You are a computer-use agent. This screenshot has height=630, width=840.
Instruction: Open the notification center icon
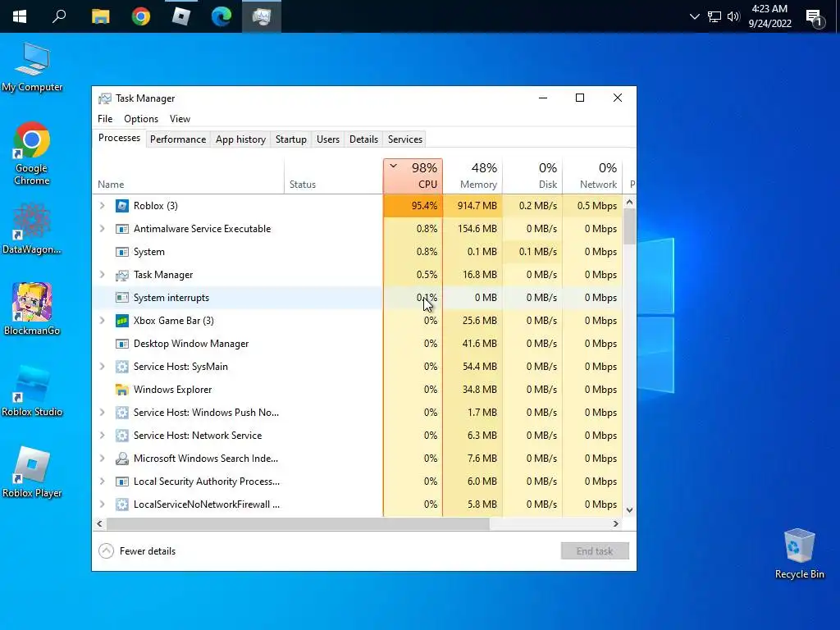(x=815, y=18)
